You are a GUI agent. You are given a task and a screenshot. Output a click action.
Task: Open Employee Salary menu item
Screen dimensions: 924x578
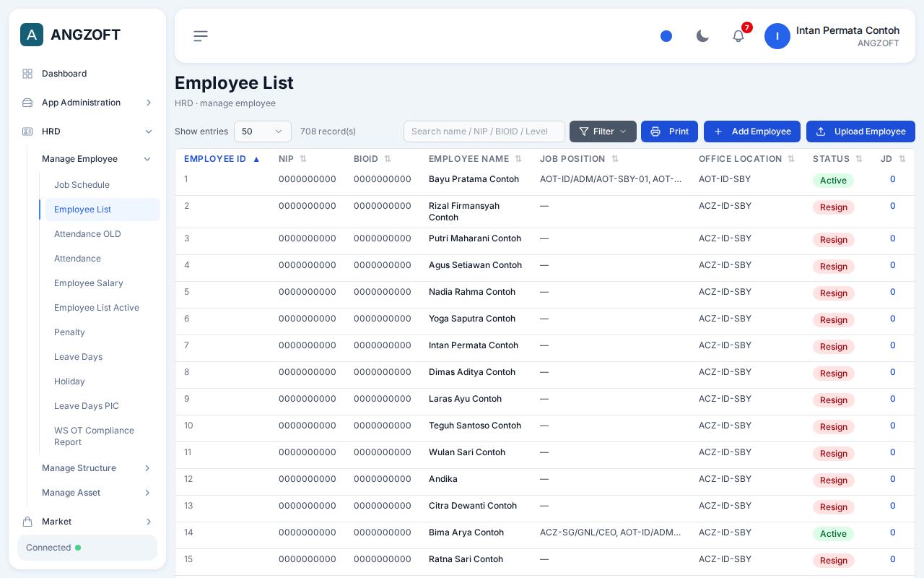click(103, 283)
